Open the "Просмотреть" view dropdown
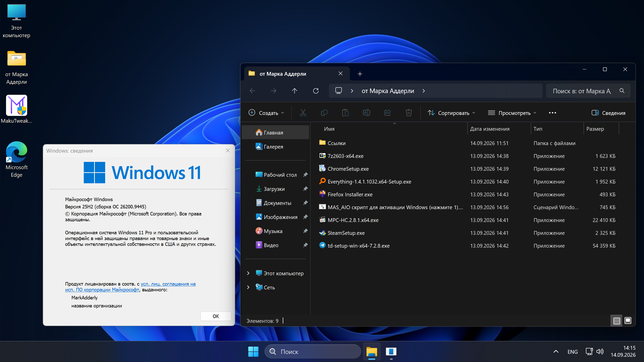The image size is (644, 362). pos(512,113)
